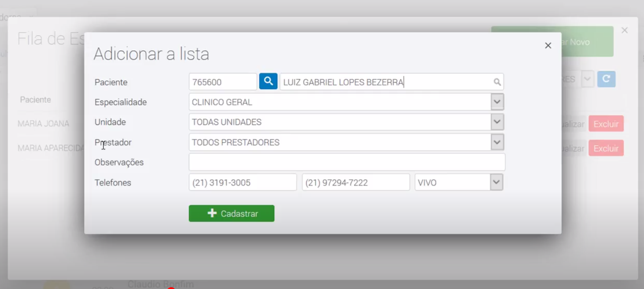Screen dimensions: 644x289
Task: Click the phone field (21) 97294-7222
Action: point(356,182)
